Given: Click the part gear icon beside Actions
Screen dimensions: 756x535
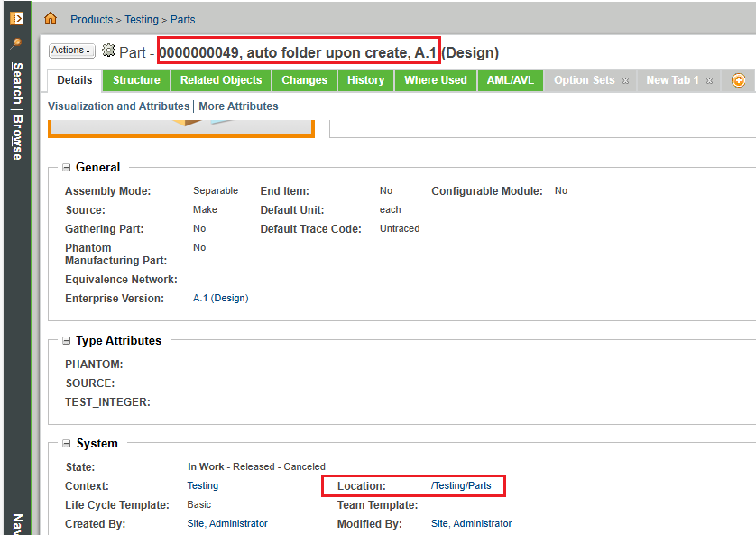Looking at the screenshot, I should click(109, 51).
